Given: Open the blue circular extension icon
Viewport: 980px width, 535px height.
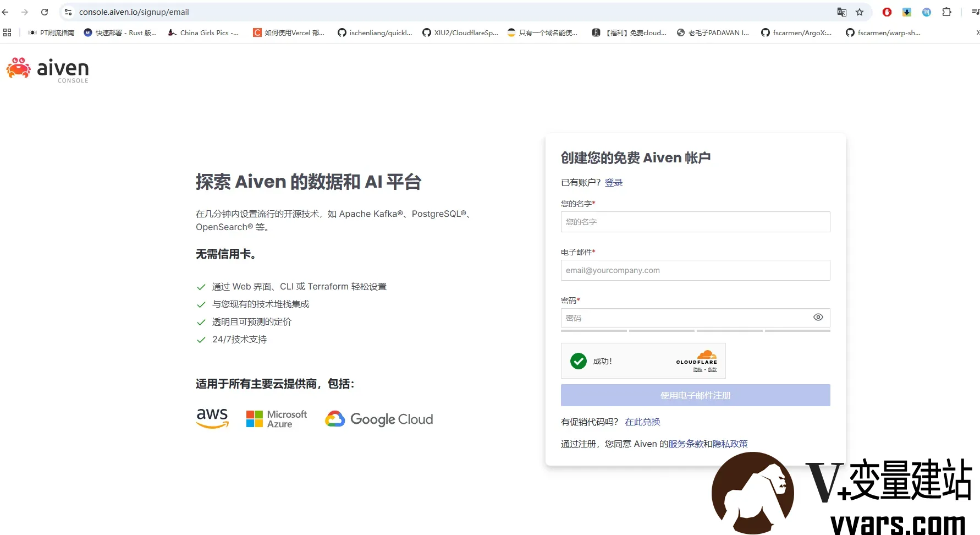Looking at the screenshot, I should click(927, 12).
